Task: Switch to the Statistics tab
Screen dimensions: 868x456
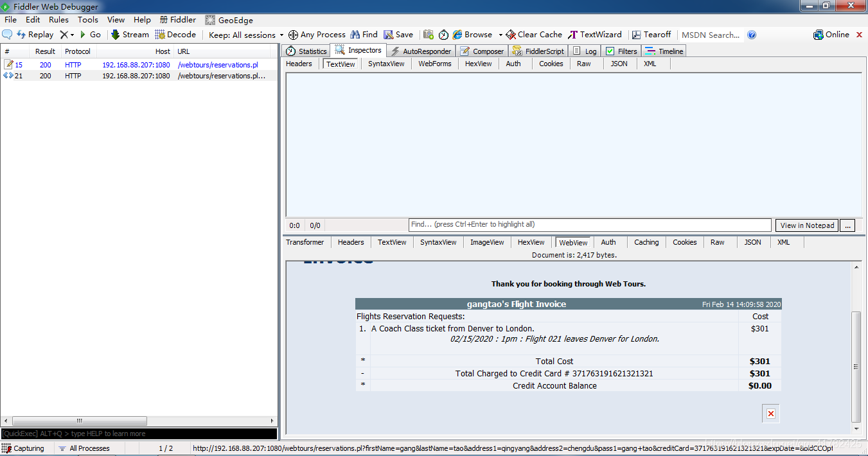Action: point(306,51)
